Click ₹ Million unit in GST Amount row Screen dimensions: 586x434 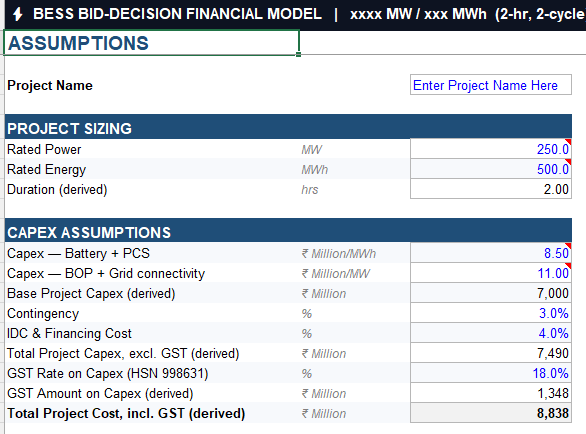[324, 394]
